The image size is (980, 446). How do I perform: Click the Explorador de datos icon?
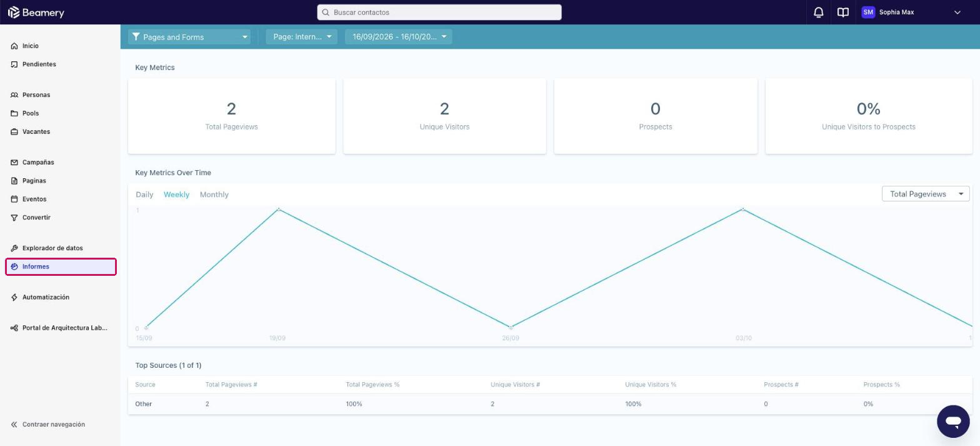point(14,248)
